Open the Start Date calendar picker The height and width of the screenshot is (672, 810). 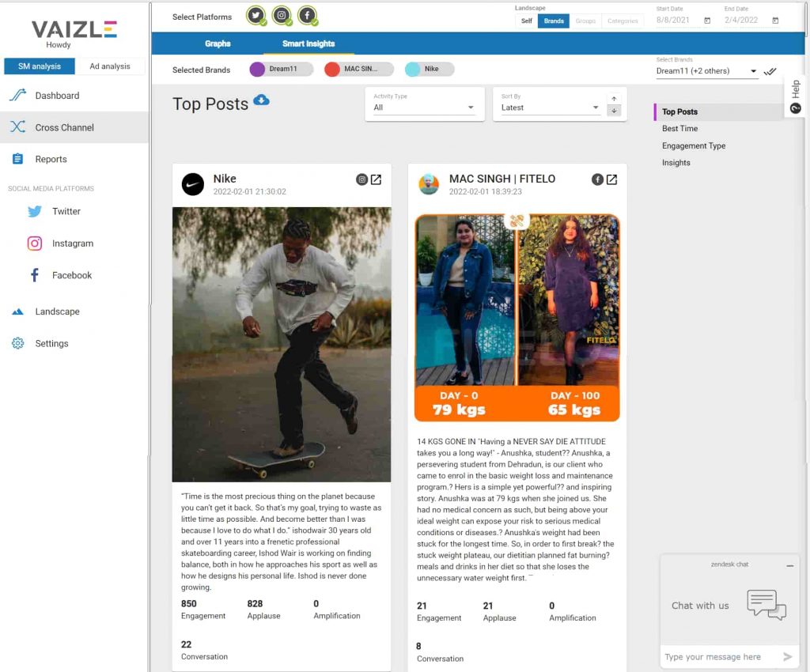click(707, 20)
